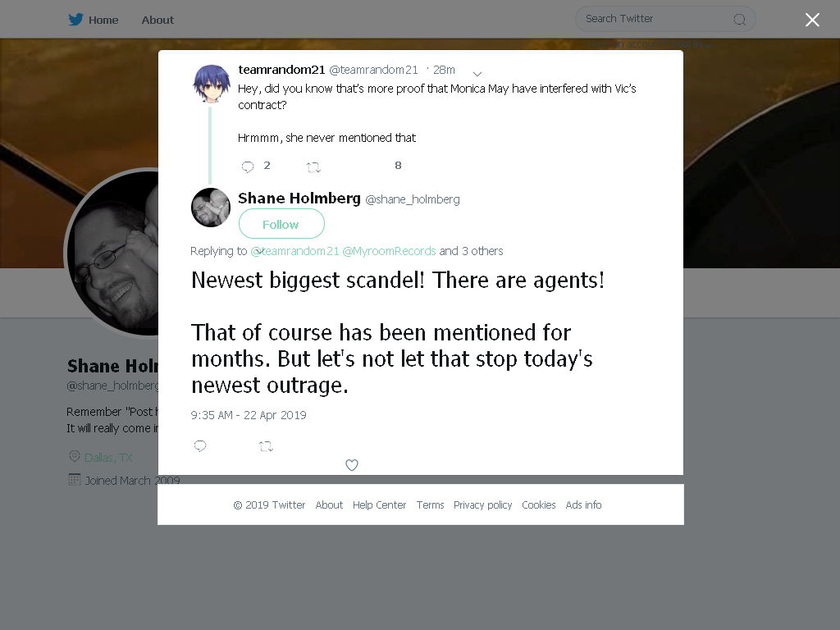This screenshot has width=840, height=630.
Task: Click the search magnifier icon
Action: (739, 20)
